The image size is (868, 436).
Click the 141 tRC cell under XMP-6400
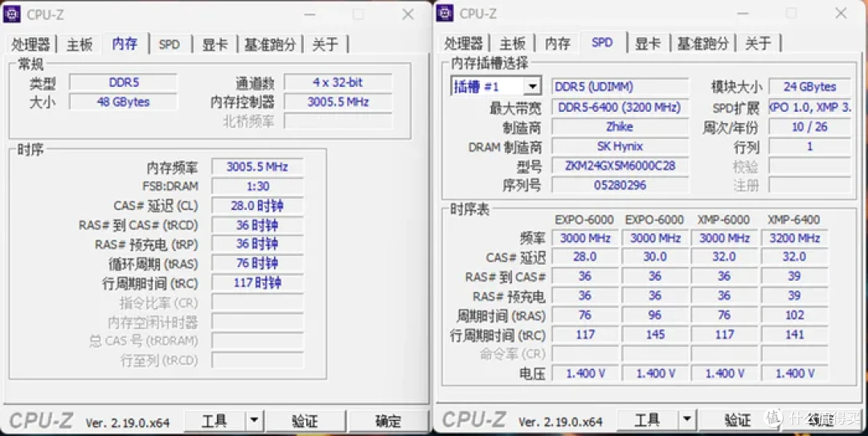click(794, 335)
